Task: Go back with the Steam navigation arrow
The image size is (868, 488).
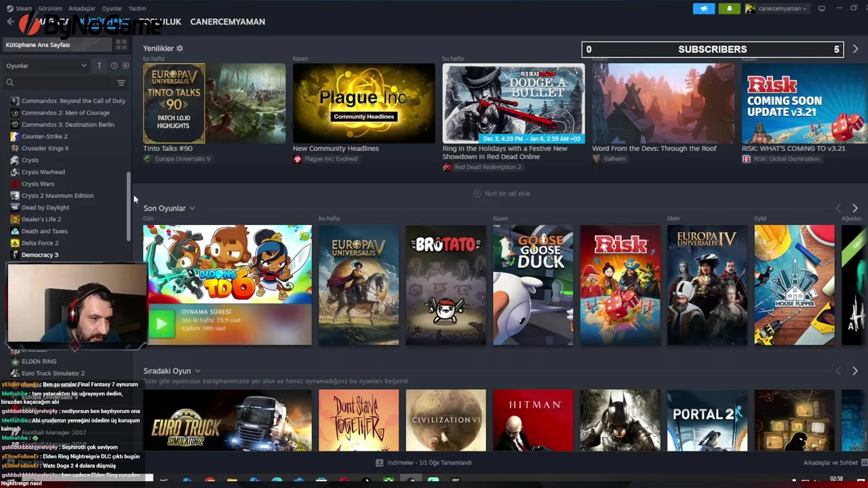Action: [x=9, y=22]
